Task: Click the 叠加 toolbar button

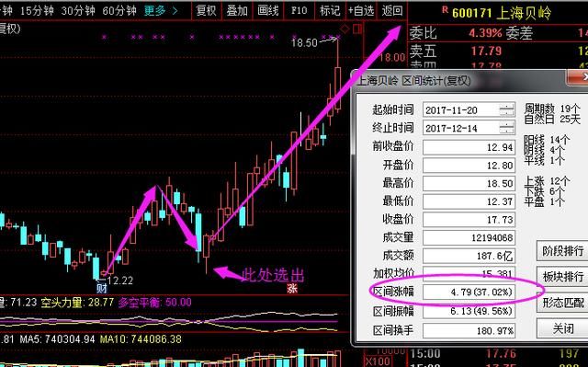Action: 237,11
